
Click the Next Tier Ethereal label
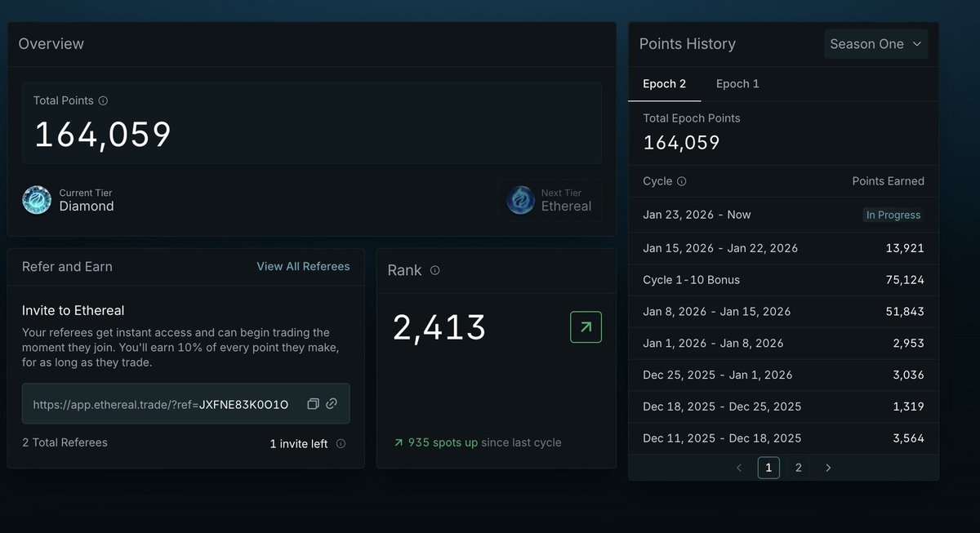[x=566, y=201]
